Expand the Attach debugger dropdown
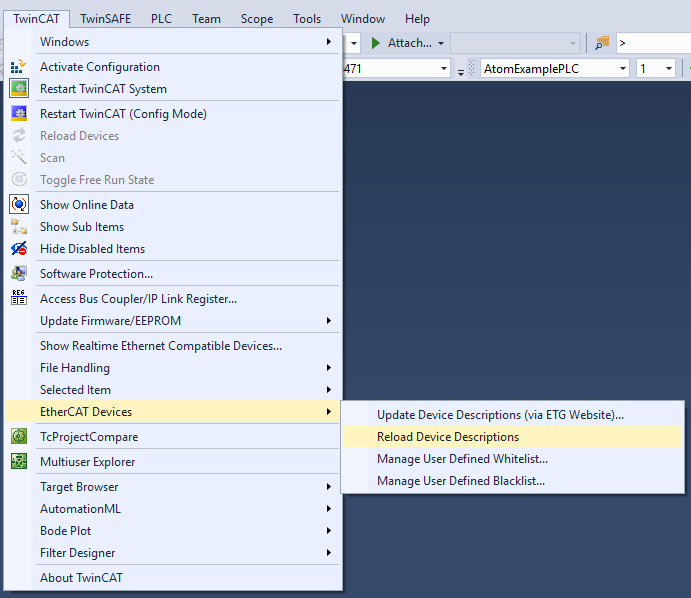 click(x=441, y=43)
